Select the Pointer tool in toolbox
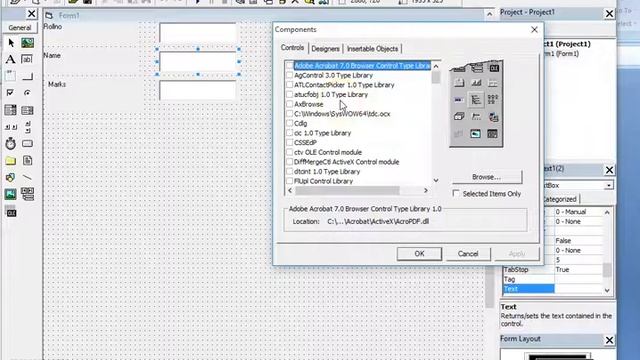 tap(11, 43)
